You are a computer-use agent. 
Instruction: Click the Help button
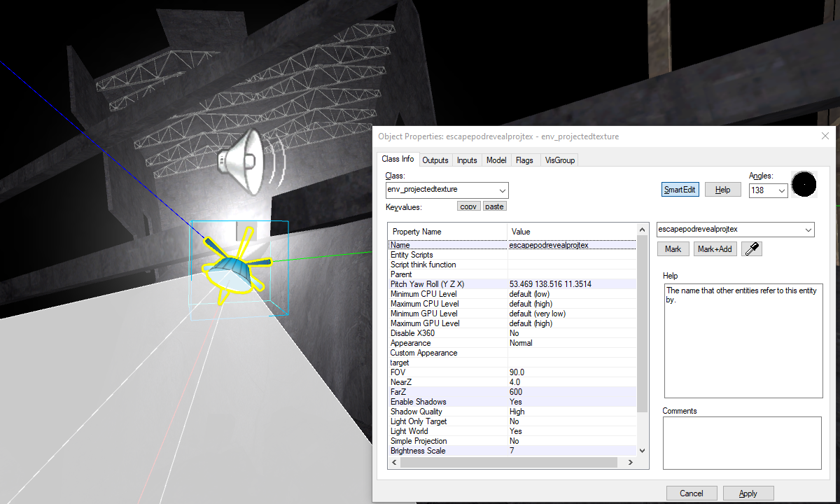point(723,190)
